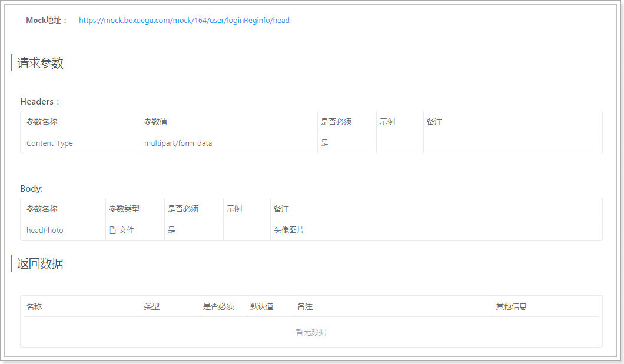Viewport: 624px width, 364px height.
Task: Click the 'Body:' label
Action: 31,189
